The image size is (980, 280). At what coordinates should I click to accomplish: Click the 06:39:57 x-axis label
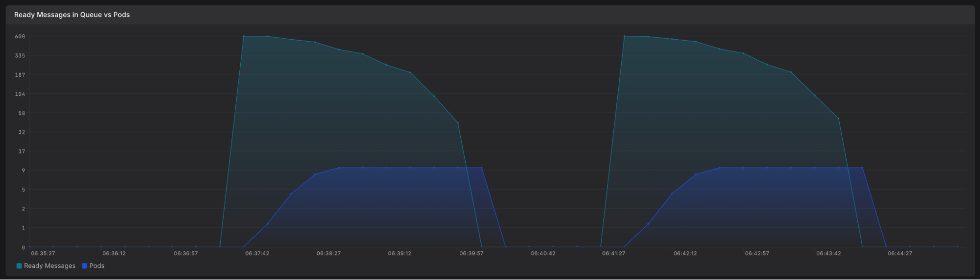coord(472,254)
